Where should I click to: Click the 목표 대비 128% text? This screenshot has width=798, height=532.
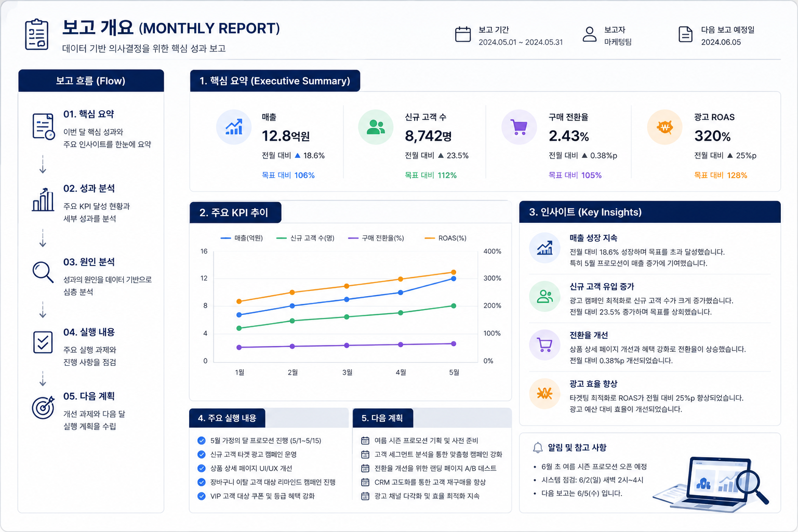click(721, 175)
